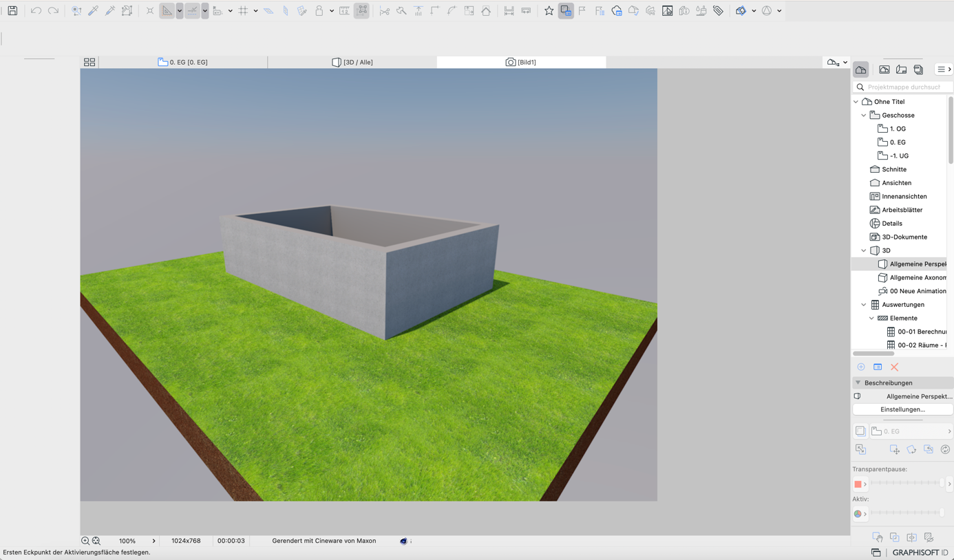Select Innenansichten in the navigator
954x560 pixels.
(x=904, y=197)
